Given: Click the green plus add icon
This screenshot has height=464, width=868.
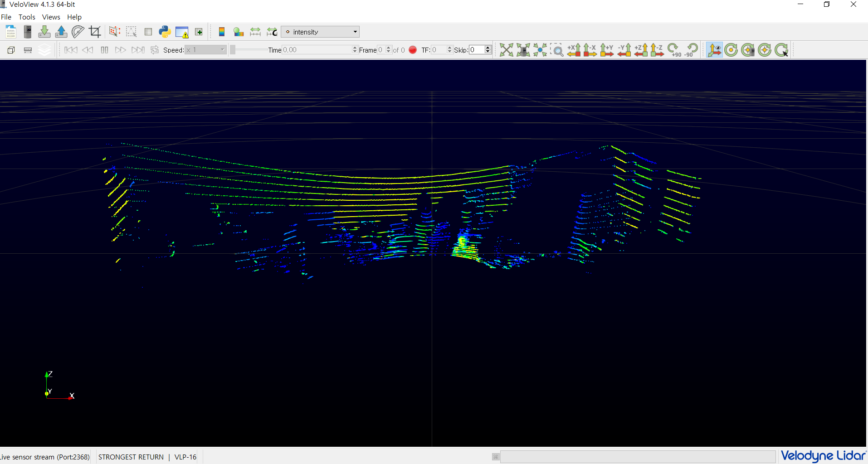Looking at the screenshot, I should click(x=199, y=32).
